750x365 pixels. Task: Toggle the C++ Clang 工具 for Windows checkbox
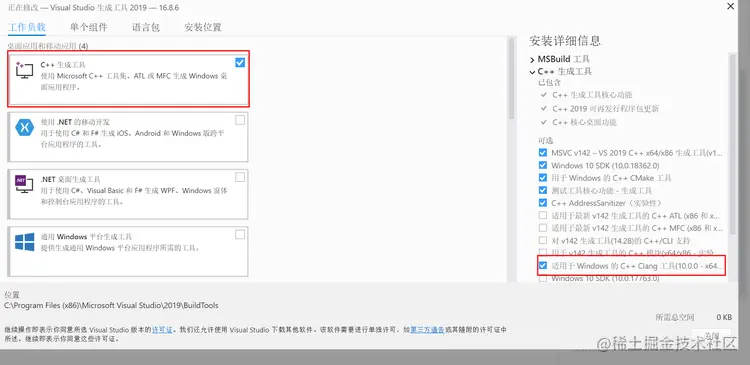click(542, 265)
